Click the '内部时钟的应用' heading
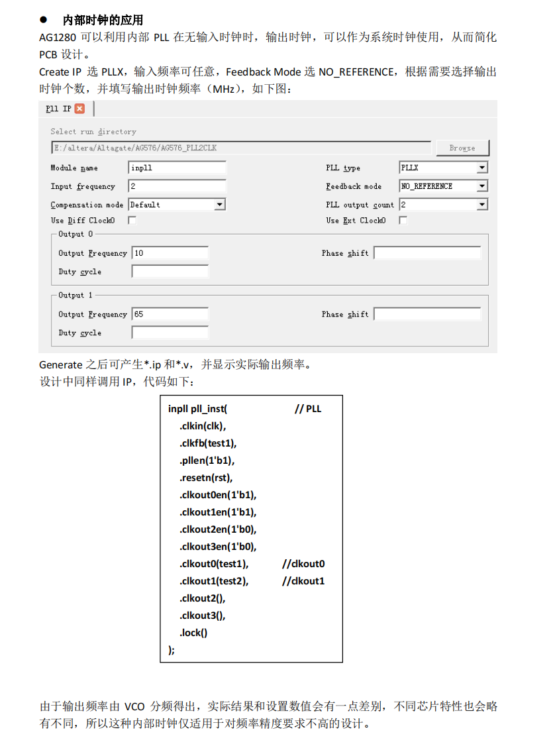This screenshot has width=557, height=756. [x=103, y=21]
